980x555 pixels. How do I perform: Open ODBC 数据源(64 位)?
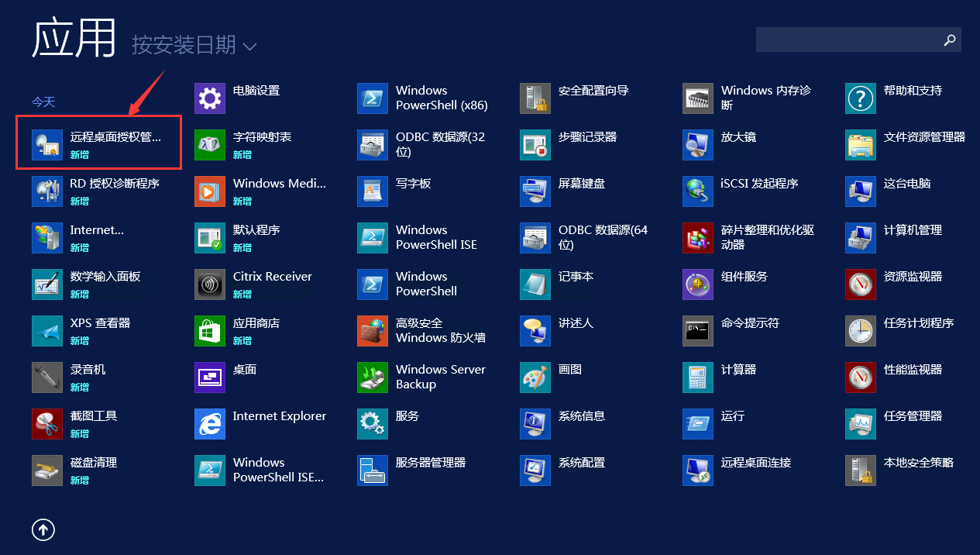pos(584,238)
